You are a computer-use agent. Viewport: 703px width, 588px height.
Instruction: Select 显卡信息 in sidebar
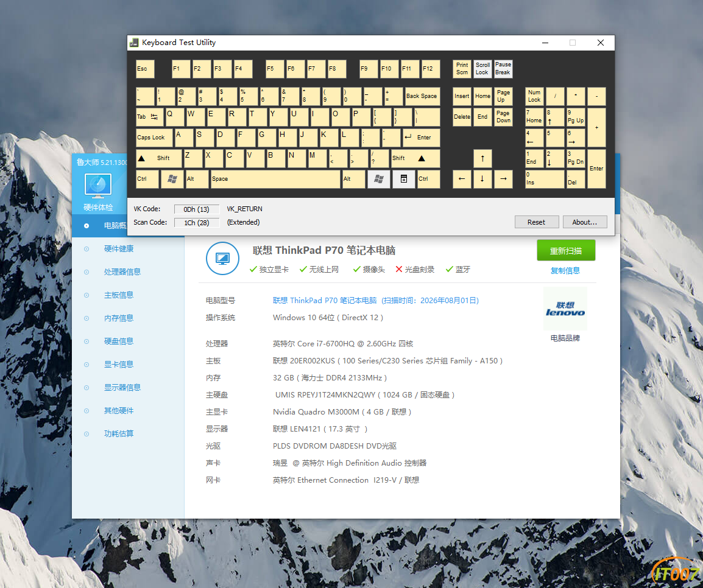pyautogui.click(x=119, y=365)
